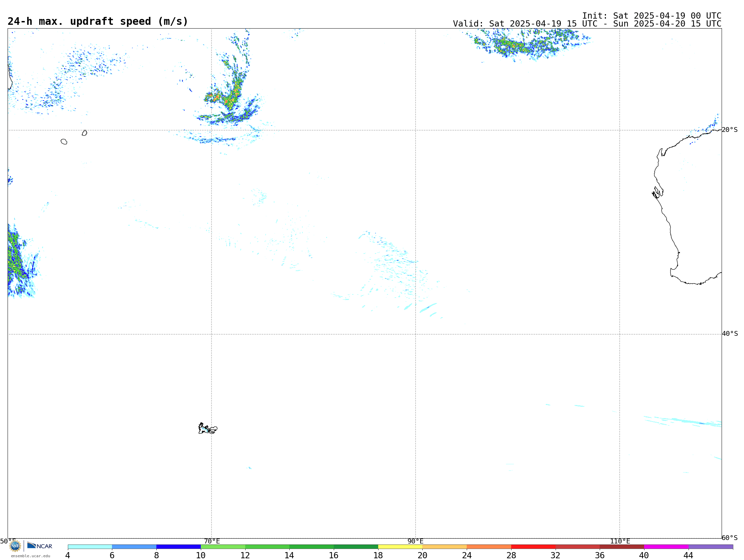This screenshot has height=560, width=744.
Task: Click the colorbar tick label "4"
Action: [x=68, y=556]
